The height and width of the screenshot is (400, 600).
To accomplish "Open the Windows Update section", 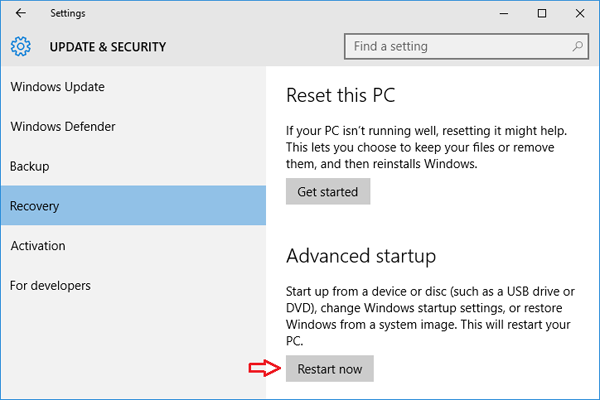I will pyautogui.click(x=57, y=87).
